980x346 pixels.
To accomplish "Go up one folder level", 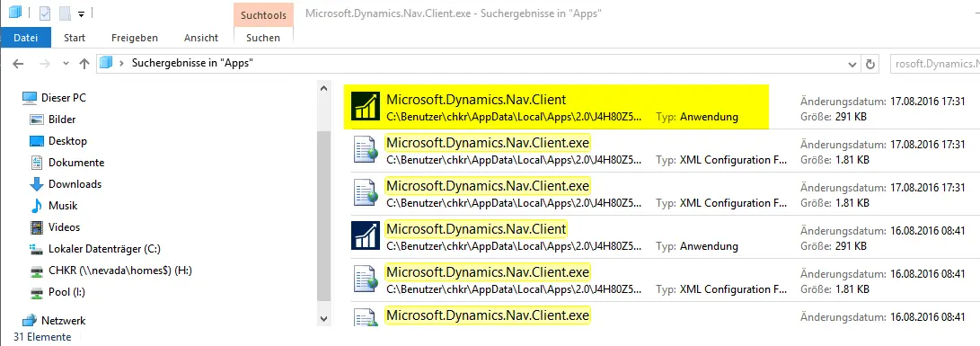I will 84,64.
